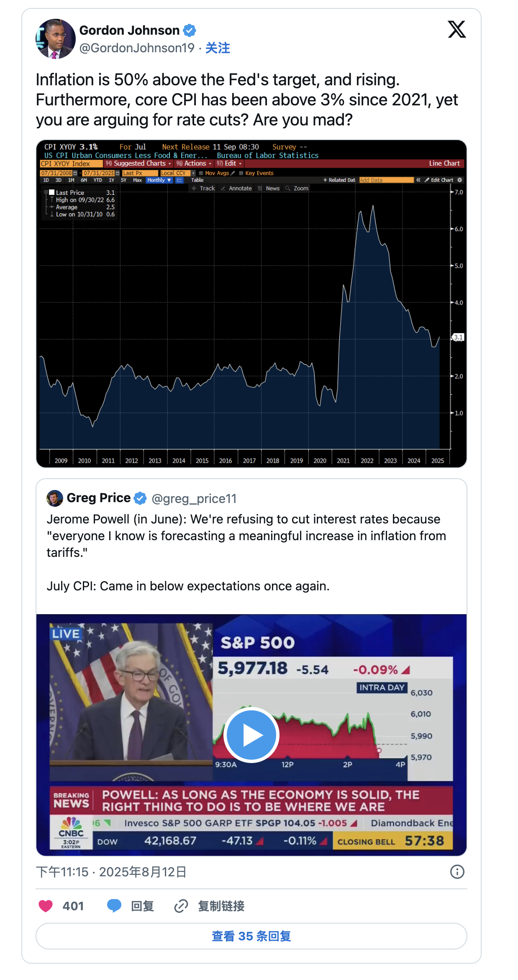Select the 5Y range tab

pos(123,180)
